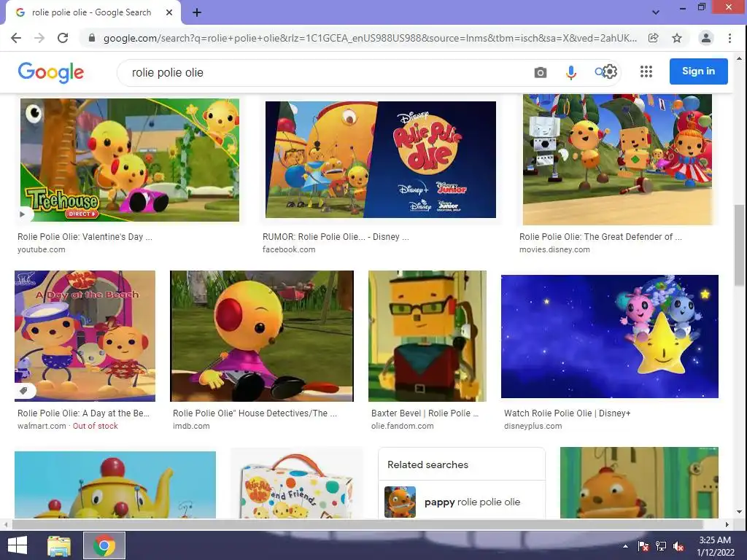Click product tag icon on beach image

24,391
